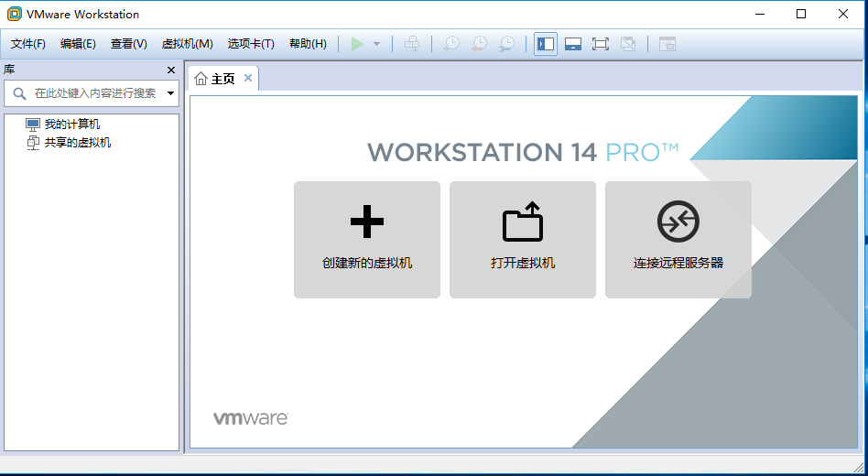Image resolution: width=868 pixels, height=476 pixels.
Task: Open the snapshot manager icon
Action: [x=506, y=44]
